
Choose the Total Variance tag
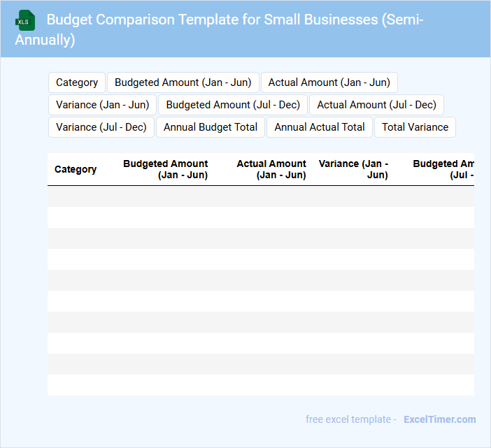[415, 127]
